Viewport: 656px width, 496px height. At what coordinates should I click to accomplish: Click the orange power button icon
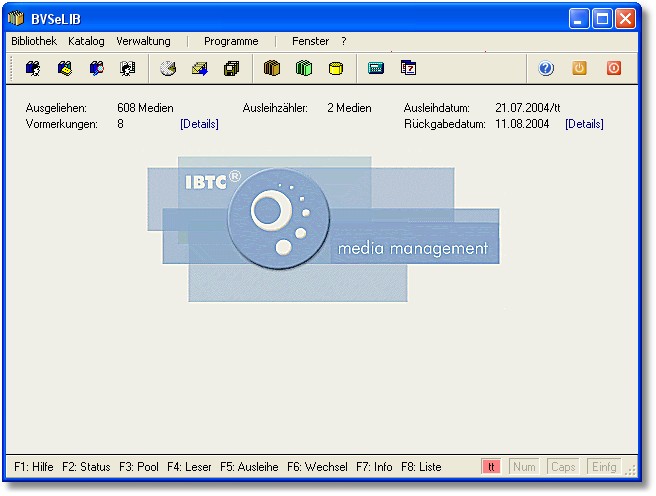coord(579,69)
